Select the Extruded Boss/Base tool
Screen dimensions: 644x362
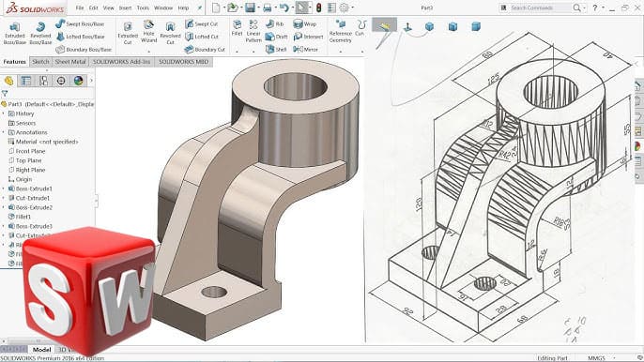tap(15, 33)
